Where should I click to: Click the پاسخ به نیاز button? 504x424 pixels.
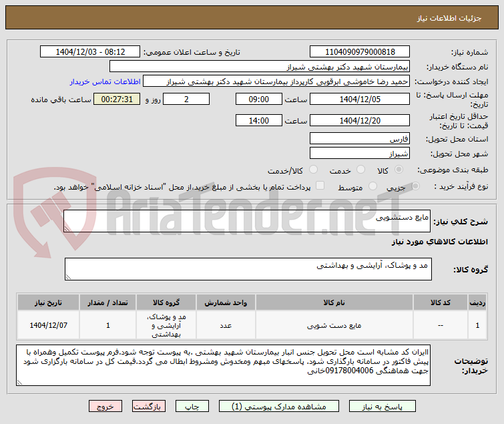click(x=383, y=406)
